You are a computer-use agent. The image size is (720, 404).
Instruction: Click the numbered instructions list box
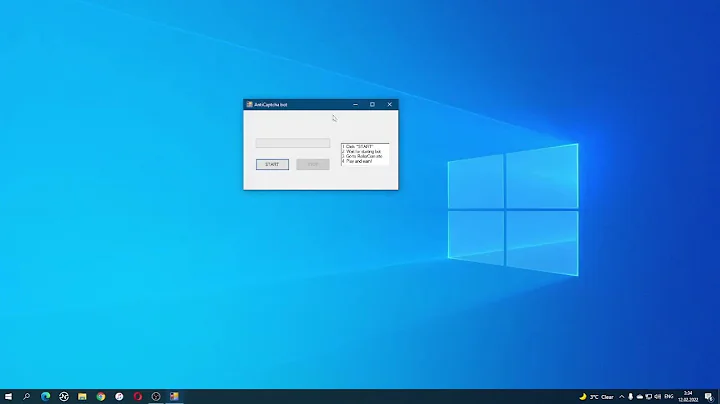(365, 154)
